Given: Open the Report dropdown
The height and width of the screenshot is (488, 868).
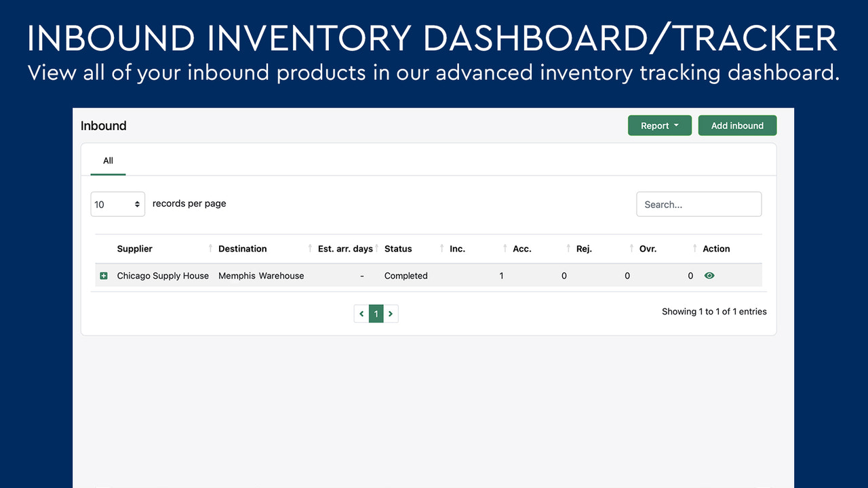Looking at the screenshot, I should (659, 125).
